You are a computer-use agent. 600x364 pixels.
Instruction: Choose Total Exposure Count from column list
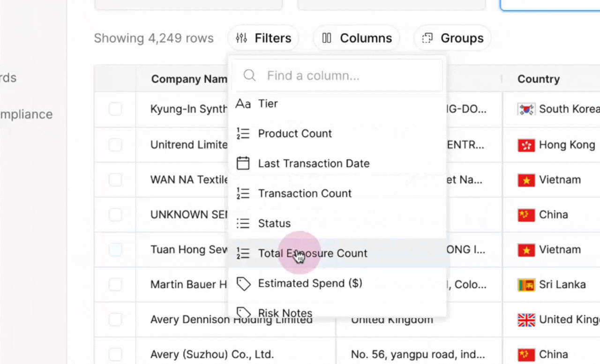point(313,253)
